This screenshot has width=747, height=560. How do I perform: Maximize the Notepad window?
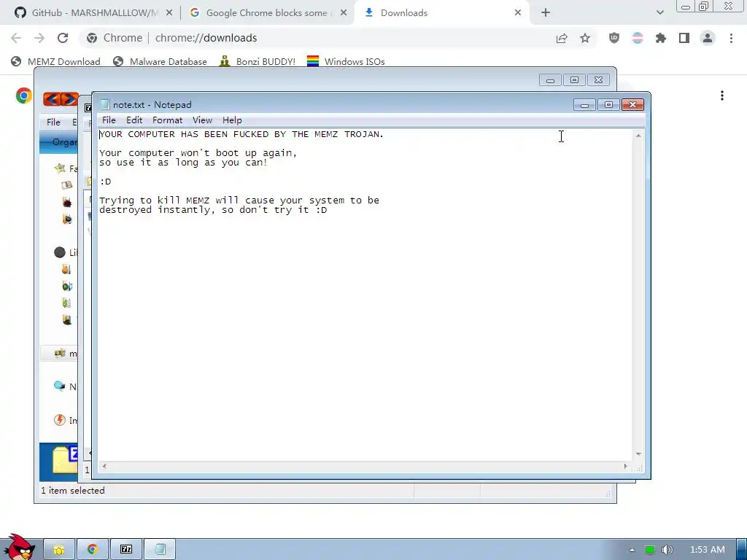pyautogui.click(x=608, y=105)
